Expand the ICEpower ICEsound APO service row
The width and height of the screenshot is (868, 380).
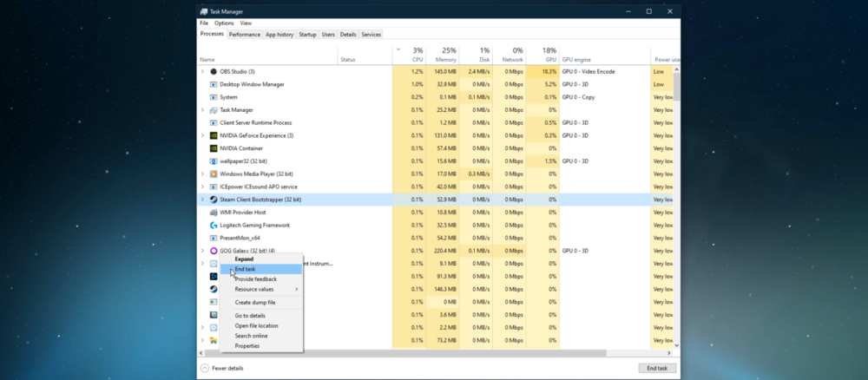(x=203, y=187)
